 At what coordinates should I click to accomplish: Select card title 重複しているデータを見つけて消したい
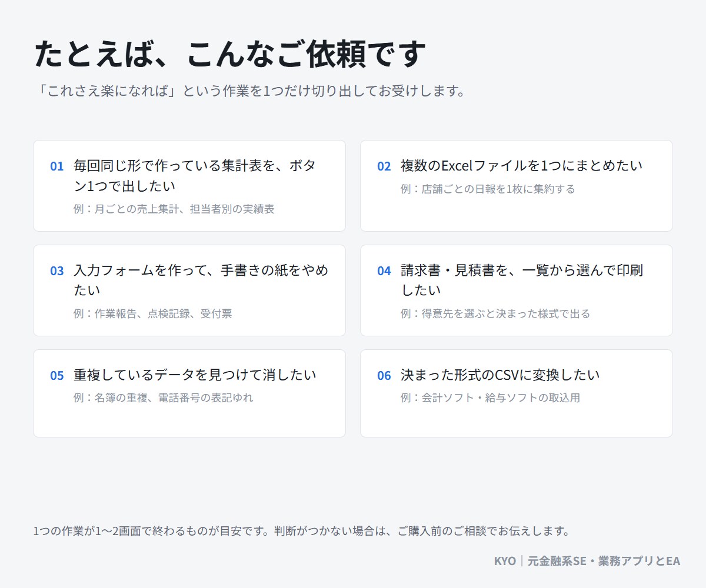tap(195, 375)
